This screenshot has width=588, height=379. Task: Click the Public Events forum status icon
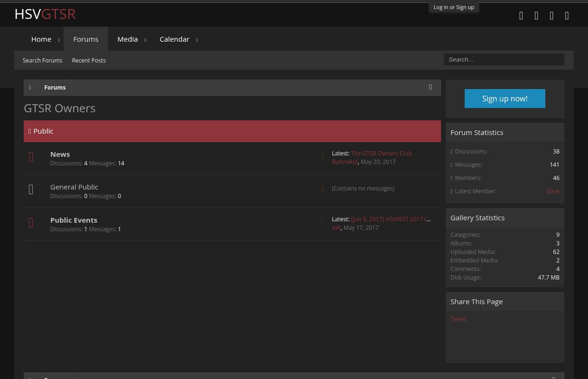[31, 223]
